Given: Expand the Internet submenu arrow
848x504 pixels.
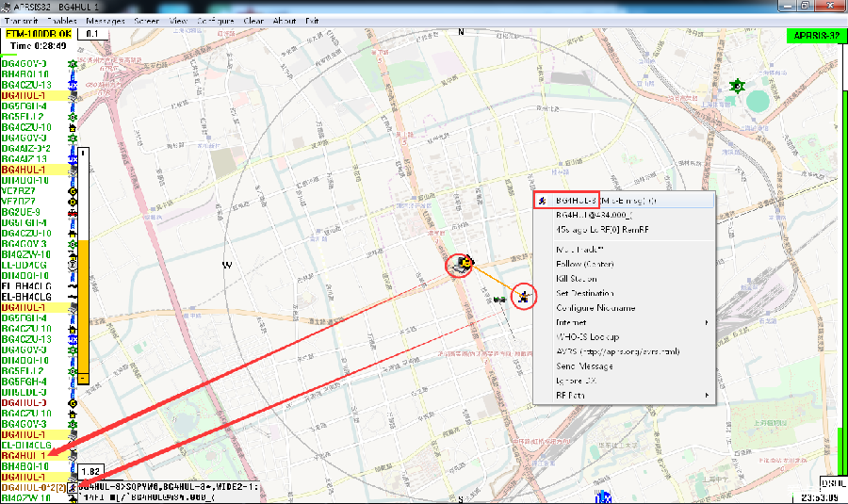Looking at the screenshot, I should tap(708, 323).
